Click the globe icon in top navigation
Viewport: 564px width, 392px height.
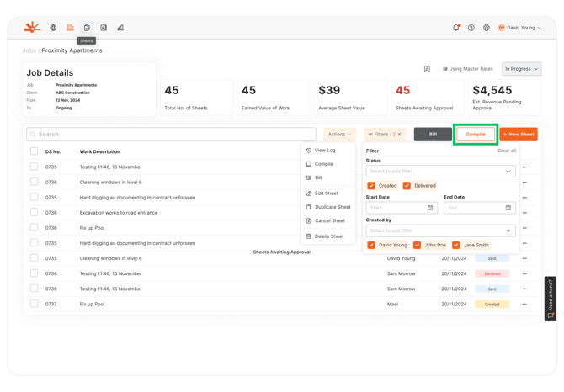(53, 28)
